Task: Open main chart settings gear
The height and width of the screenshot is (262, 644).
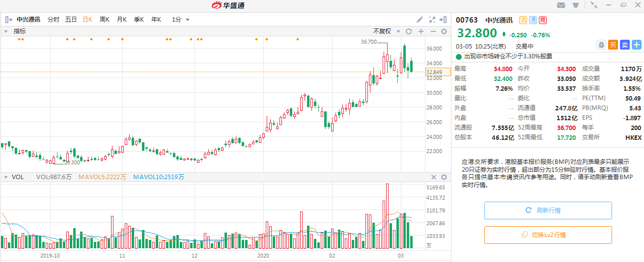Action: tap(444, 31)
